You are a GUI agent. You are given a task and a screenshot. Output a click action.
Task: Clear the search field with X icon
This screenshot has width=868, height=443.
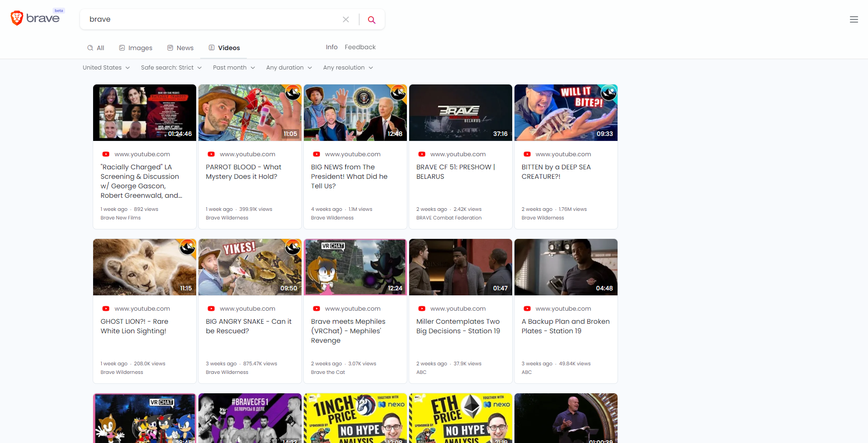(x=346, y=19)
